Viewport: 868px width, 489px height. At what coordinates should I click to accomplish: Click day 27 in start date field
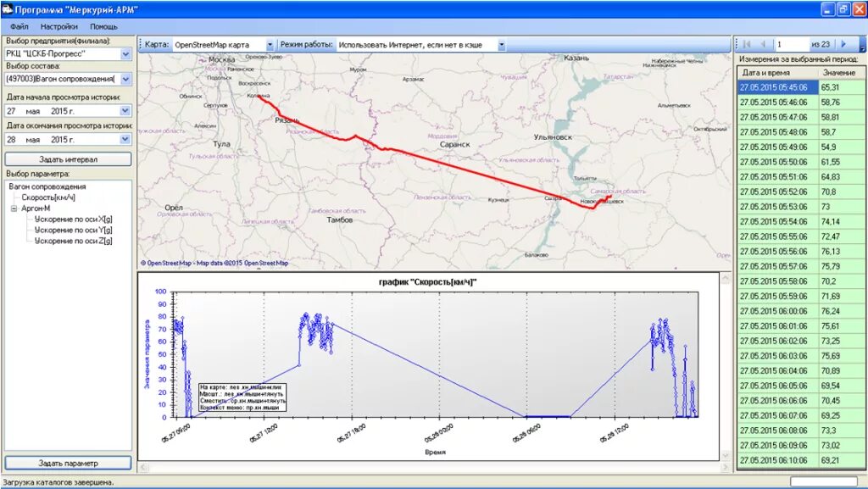click(11, 111)
